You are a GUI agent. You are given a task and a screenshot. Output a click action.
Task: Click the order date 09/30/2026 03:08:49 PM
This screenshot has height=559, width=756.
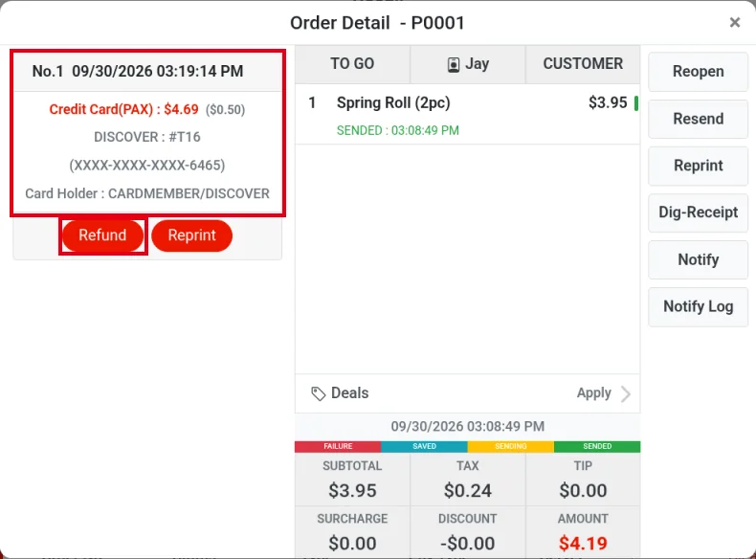coord(468,426)
